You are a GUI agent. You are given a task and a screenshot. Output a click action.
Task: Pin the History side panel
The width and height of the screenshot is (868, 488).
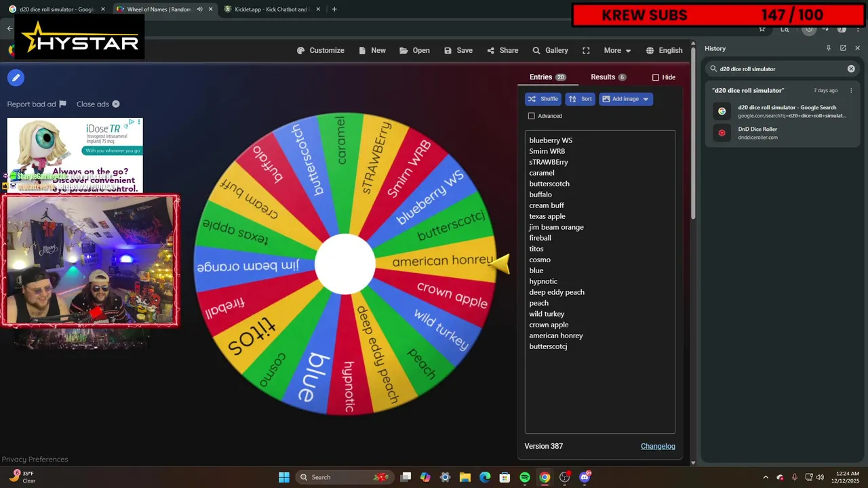coord(828,48)
